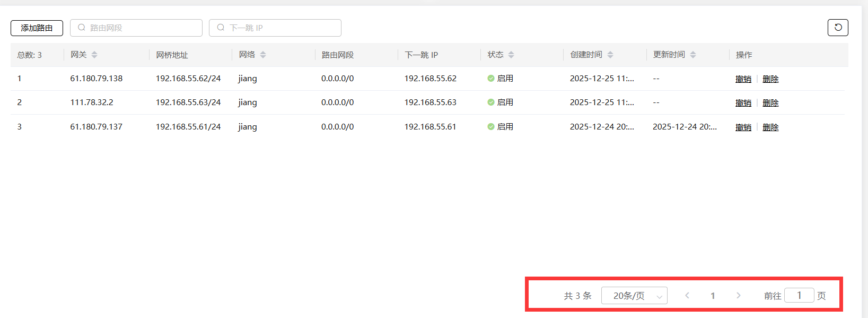Viewport: 868px width, 318px height.
Task: Sort table by 状态 column
Action: 511,55
